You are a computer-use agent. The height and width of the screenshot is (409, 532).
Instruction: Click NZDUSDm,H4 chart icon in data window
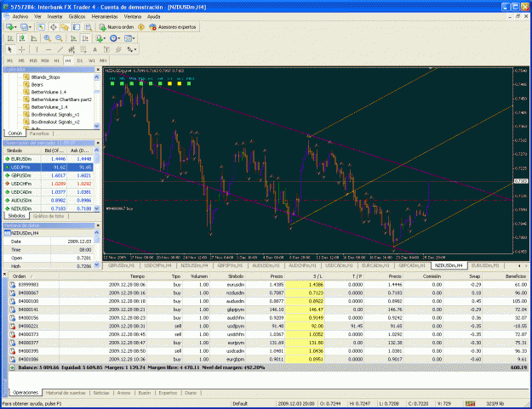pyautogui.click(x=8, y=233)
